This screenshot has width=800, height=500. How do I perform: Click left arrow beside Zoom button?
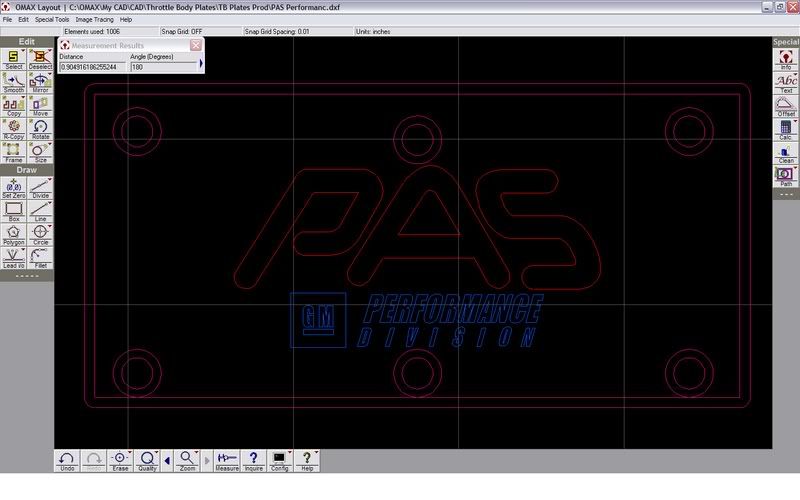click(167, 460)
